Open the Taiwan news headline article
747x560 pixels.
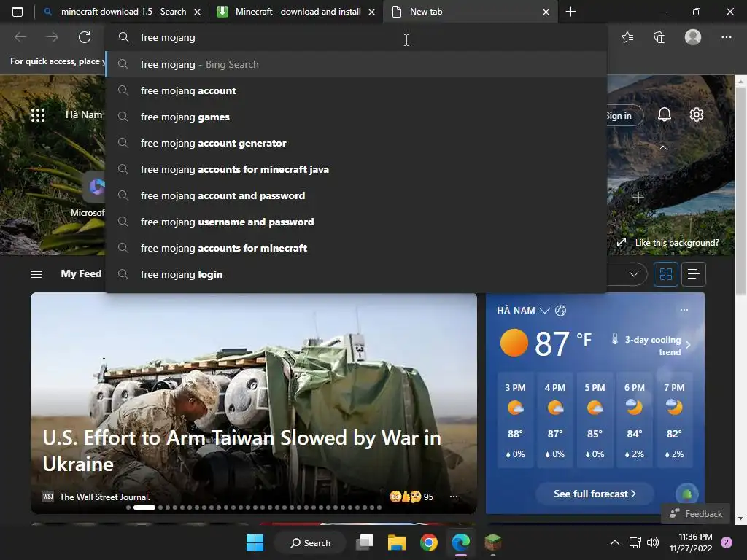click(x=241, y=451)
